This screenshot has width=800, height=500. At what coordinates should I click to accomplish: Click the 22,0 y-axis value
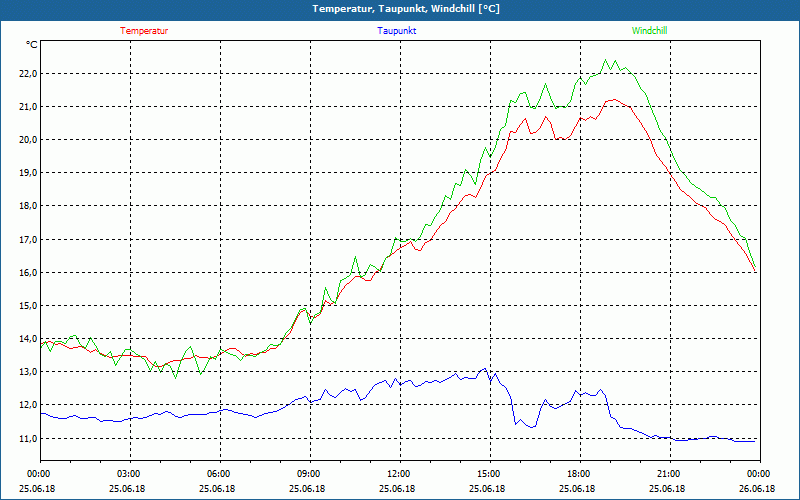pyautogui.click(x=28, y=73)
